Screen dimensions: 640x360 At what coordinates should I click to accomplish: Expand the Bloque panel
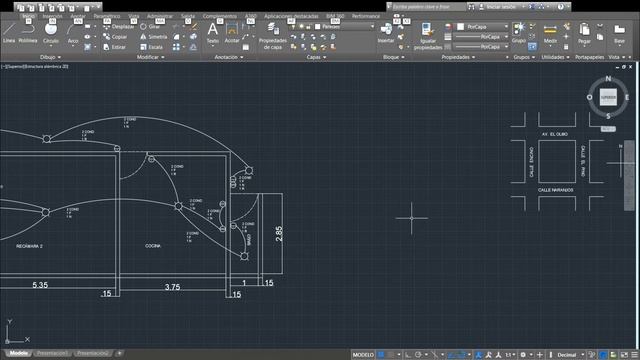(393, 57)
